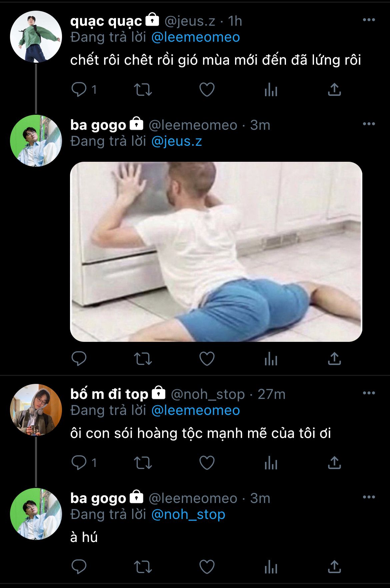Share ba gogo's image reply
Screen dimensions: 390x588
(334, 359)
